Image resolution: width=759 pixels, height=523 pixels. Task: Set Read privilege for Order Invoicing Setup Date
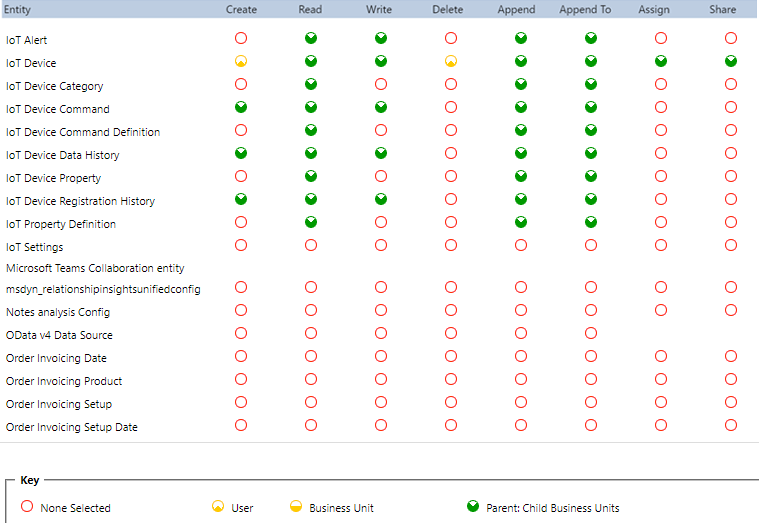tap(311, 425)
